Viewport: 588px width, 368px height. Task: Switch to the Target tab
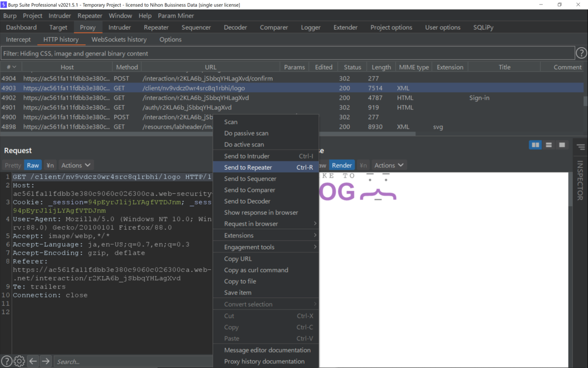pyautogui.click(x=58, y=27)
